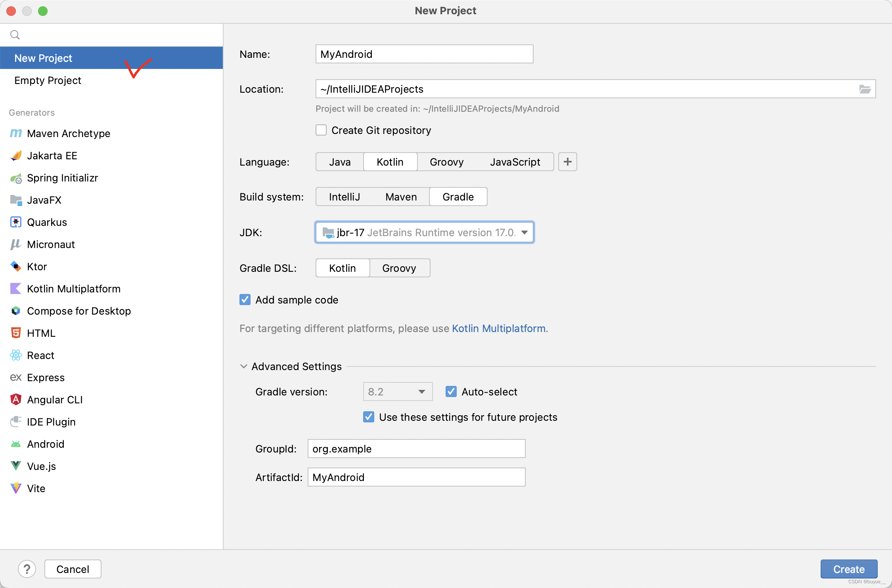Screen dimensions: 892x588
Task: Open Quarkus generator entry
Action: (x=111, y=222)
